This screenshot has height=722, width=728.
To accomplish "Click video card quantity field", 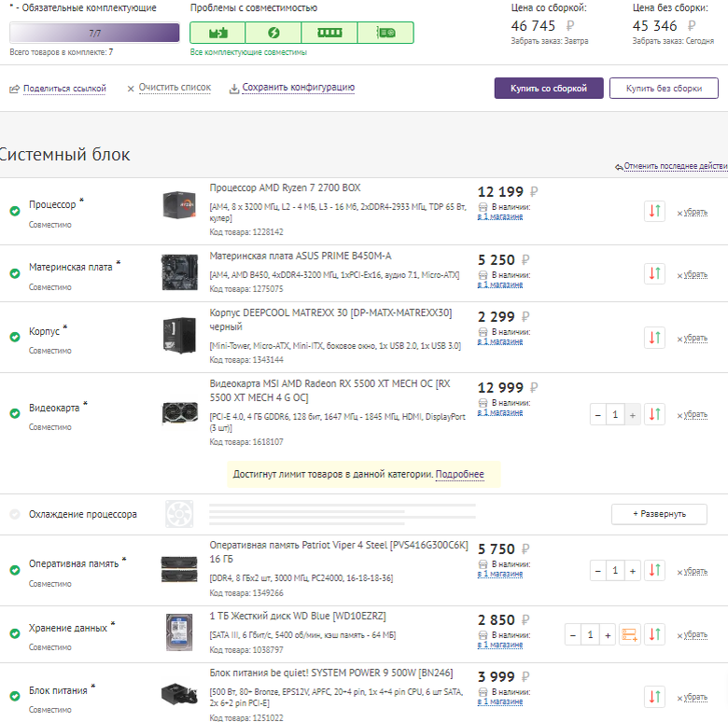I will point(615,415).
